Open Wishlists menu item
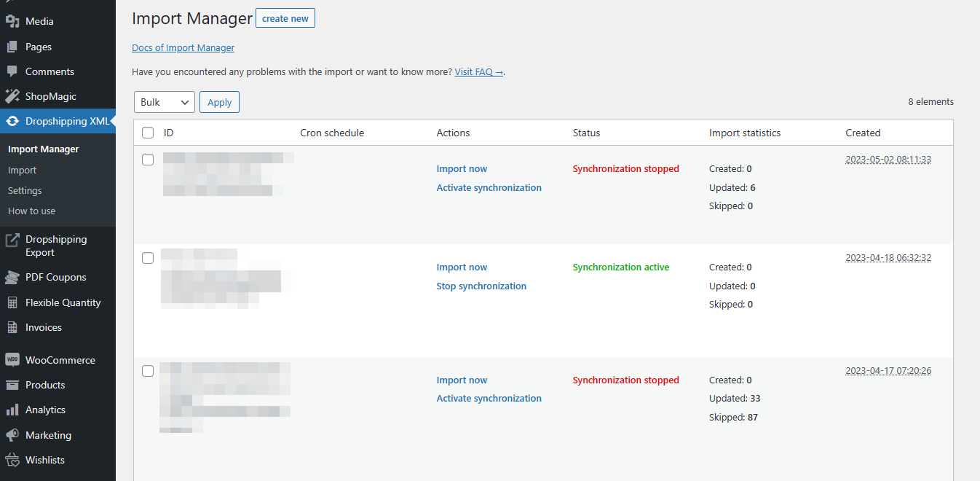This screenshot has height=481, width=980. pos(58,460)
